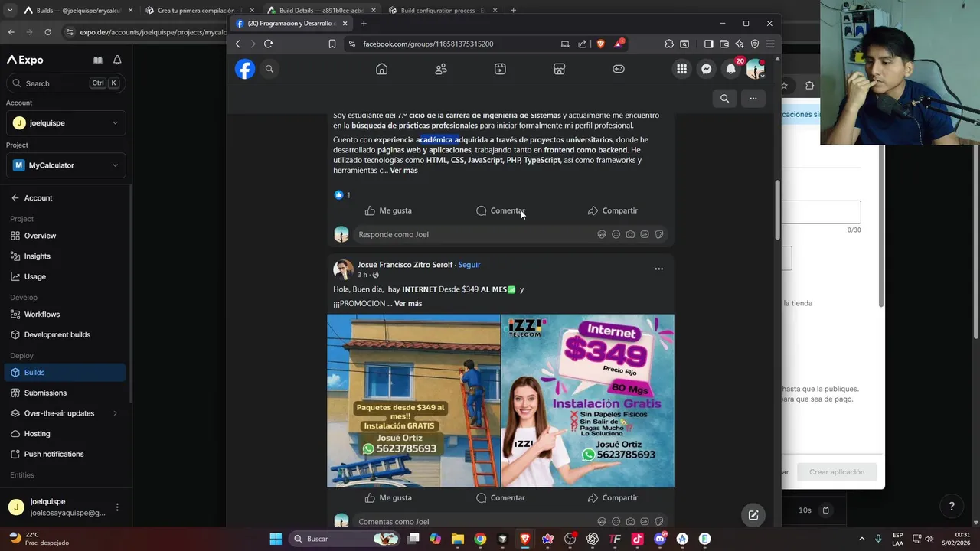Share this page from address bar
980x551 pixels.
point(582,44)
